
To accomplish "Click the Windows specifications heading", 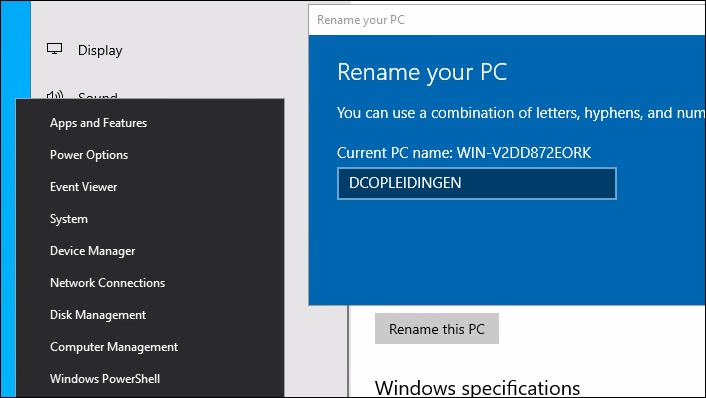I will (477, 388).
